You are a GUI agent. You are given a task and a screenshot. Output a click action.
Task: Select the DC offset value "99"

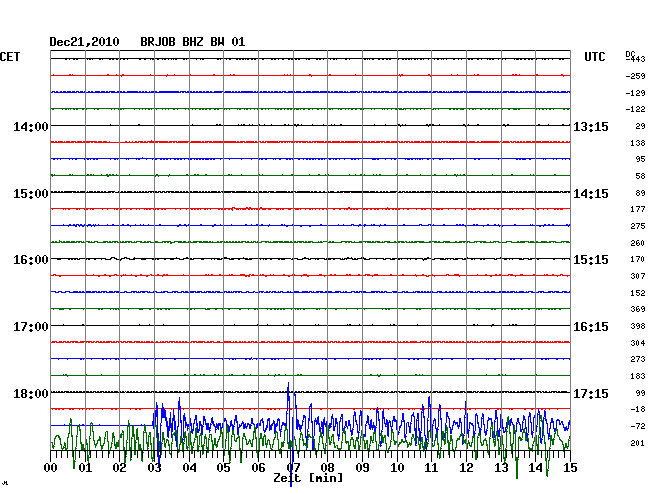[640, 393]
